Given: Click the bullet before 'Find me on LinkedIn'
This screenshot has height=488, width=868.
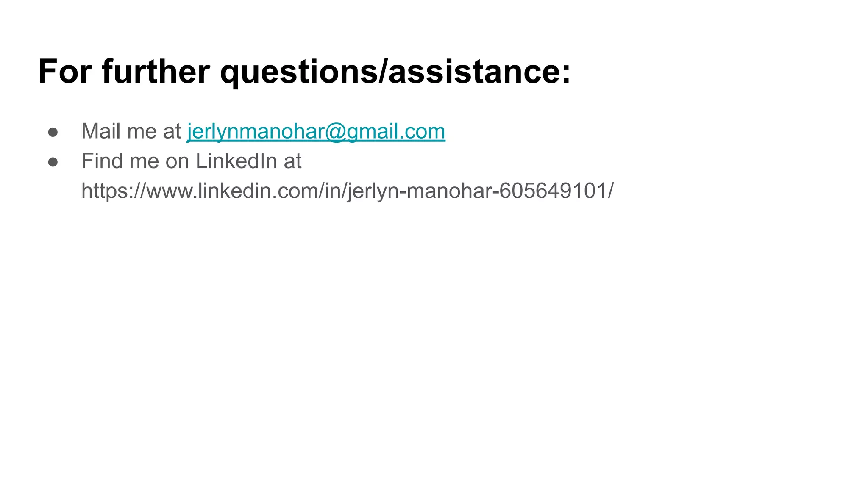Looking at the screenshot, I should pyautogui.click(x=53, y=162).
